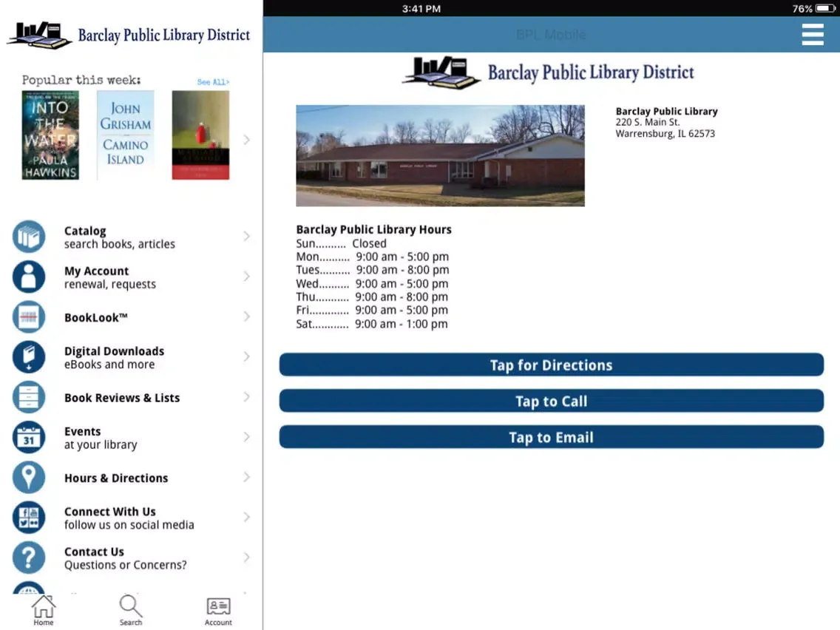The width and height of the screenshot is (840, 630).
Task: Expand the Digital Downloads row chevron
Action: pos(246,357)
